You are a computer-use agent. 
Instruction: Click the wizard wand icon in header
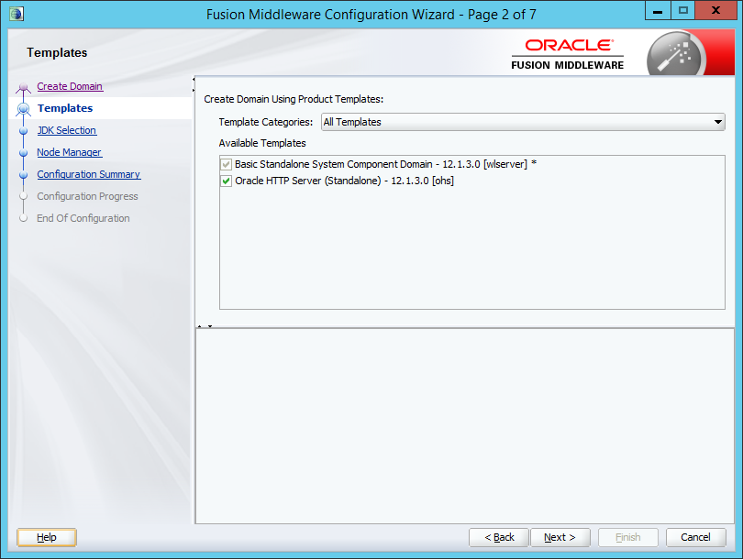pos(674,55)
